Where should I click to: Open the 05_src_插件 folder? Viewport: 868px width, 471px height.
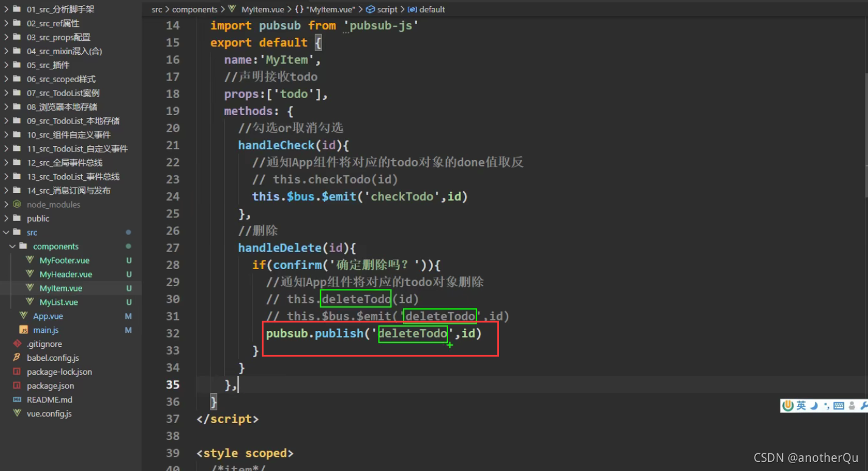[48, 65]
